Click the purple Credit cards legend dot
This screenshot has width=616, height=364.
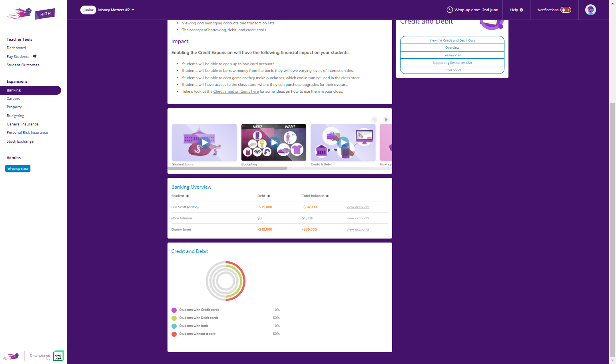pos(174,310)
